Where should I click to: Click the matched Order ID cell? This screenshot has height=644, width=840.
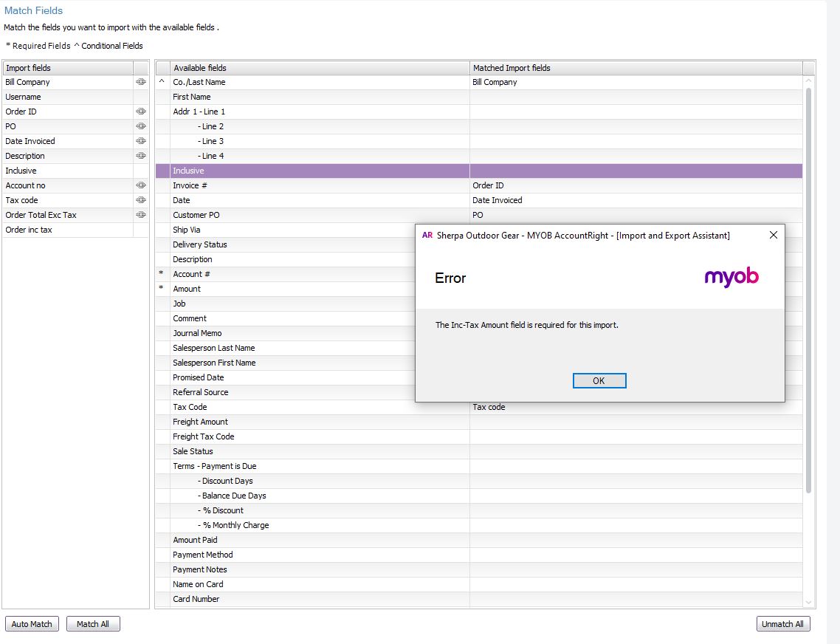tap(636, 185)
